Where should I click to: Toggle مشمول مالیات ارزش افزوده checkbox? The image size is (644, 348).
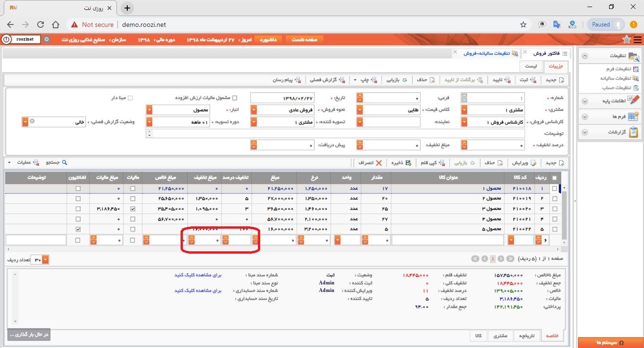point(235,98)
